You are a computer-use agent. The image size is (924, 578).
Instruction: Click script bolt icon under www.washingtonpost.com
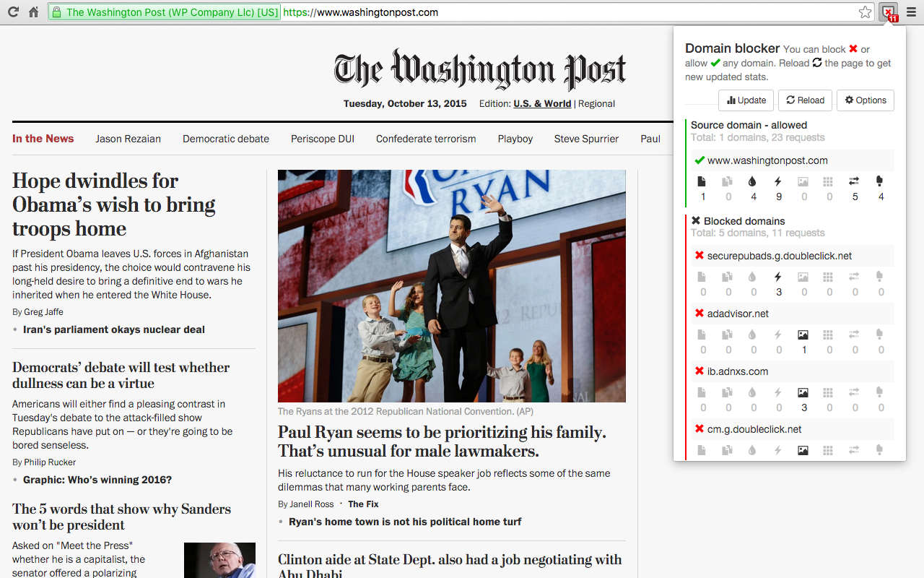coord(778,181)
